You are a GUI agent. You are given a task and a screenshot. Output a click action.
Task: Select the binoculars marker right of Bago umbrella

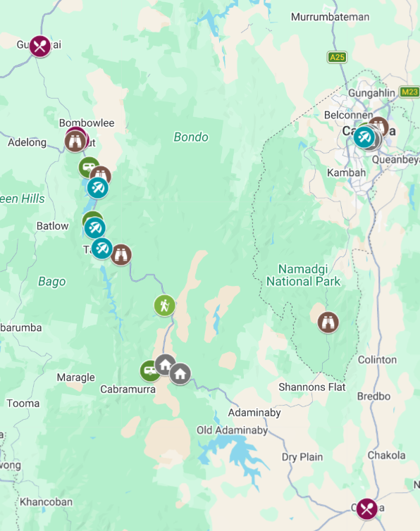tap(121, 255)
